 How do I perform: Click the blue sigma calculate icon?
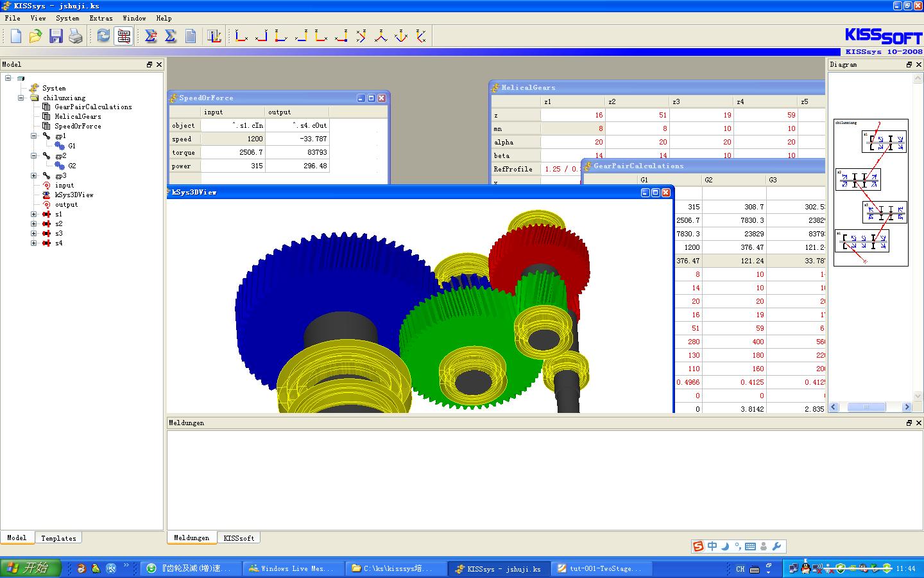click(x=171, y=36)
